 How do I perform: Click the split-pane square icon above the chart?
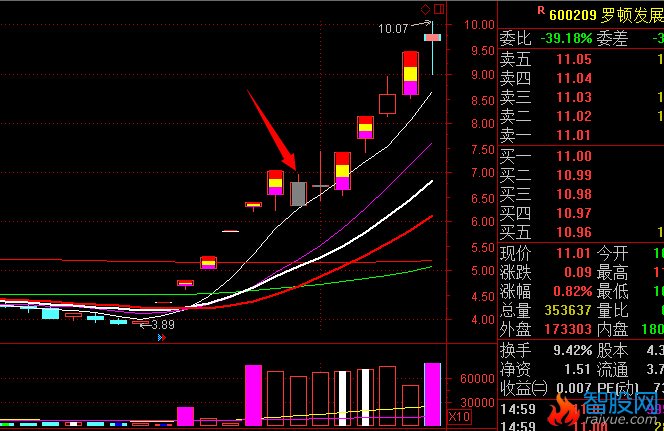(x=439, y=8)
